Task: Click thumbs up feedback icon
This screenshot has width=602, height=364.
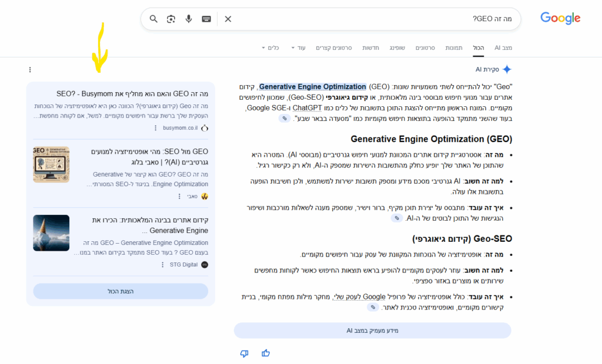Action: coord(266,353)
